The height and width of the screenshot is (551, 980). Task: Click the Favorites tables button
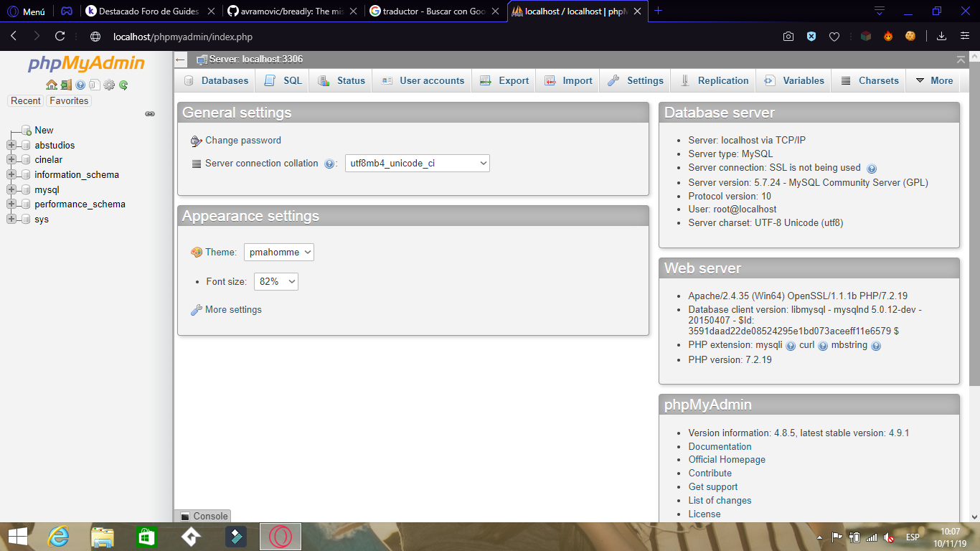coord(69,101)
